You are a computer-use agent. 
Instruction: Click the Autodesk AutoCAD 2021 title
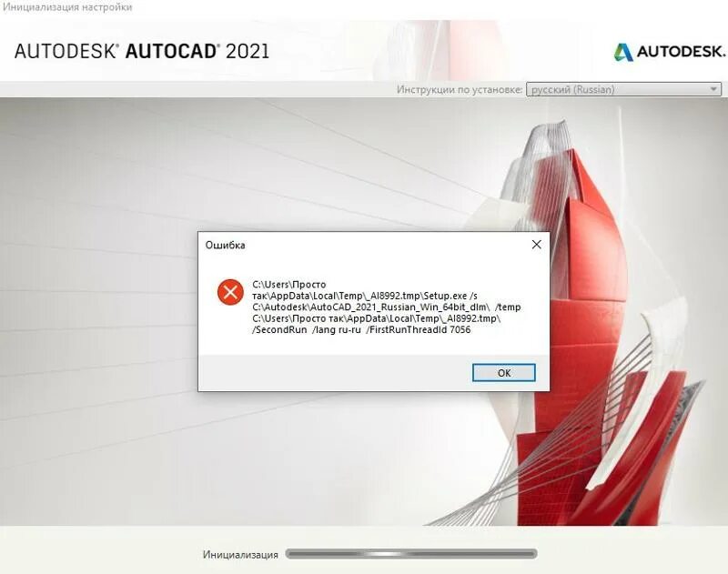point(142,51)
